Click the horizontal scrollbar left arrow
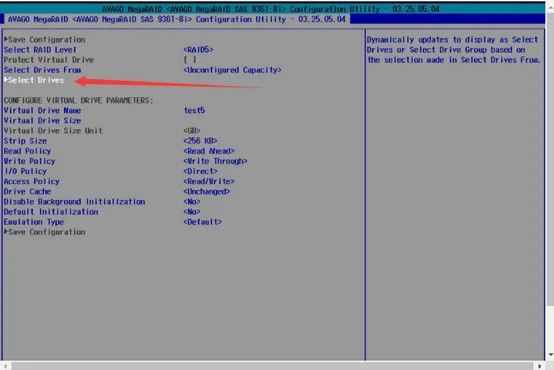The height and width of the screenshot is (370, 554). click(5, 366)
